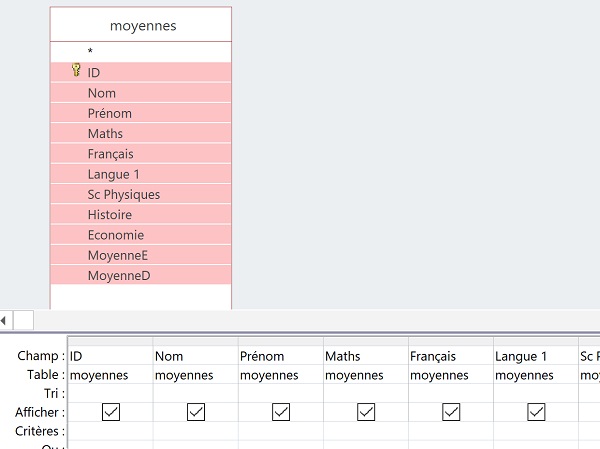Viewport: 600px width, 449px height.
Task: Select the Sc Physiques field in the moyennes list
Action: (141, 194)
